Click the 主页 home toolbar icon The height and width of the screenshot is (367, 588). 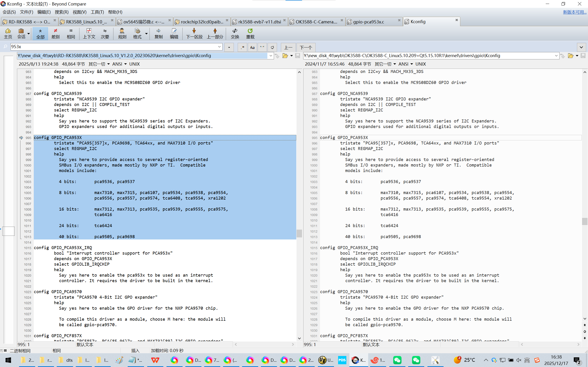pyautogui.click(x=8, y=33)
